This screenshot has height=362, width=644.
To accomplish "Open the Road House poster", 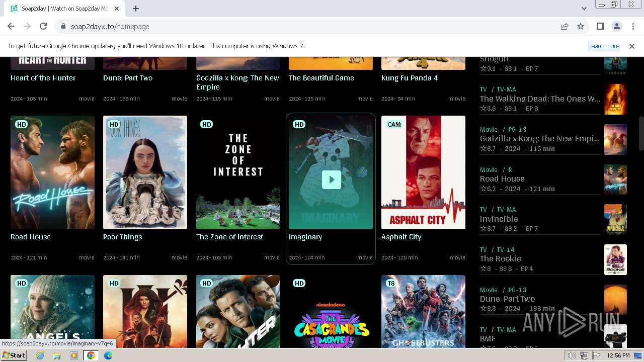I will pos(52,172).
